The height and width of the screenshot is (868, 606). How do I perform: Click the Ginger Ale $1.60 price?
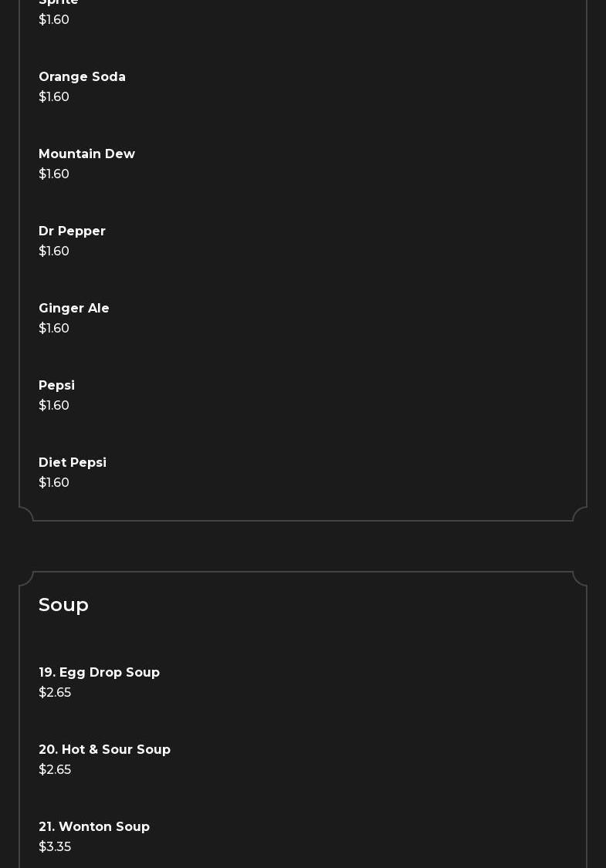pyautogui.click(x=54, y=329)
